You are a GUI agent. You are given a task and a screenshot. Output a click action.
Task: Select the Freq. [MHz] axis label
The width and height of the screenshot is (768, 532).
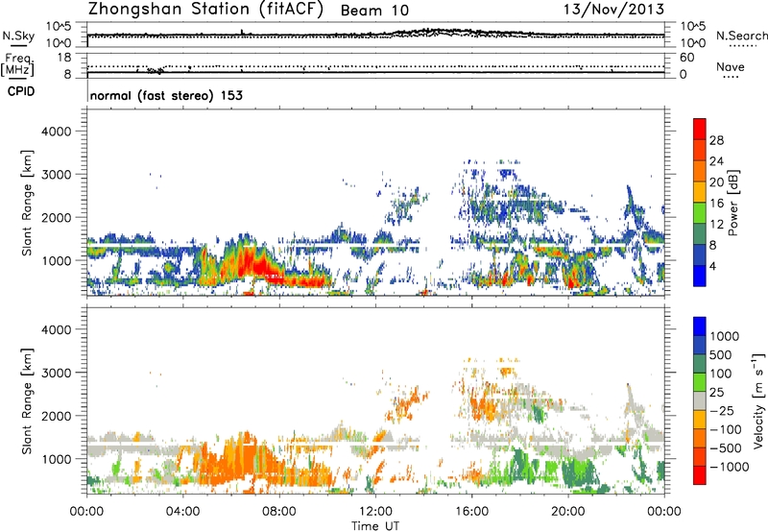pyautogui.click(x=17, y=64)
